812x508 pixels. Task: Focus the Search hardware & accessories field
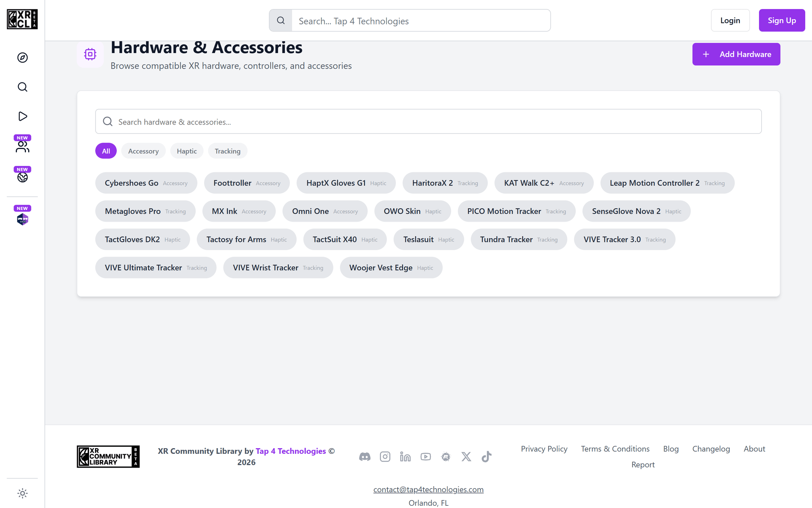pos(428,122)
